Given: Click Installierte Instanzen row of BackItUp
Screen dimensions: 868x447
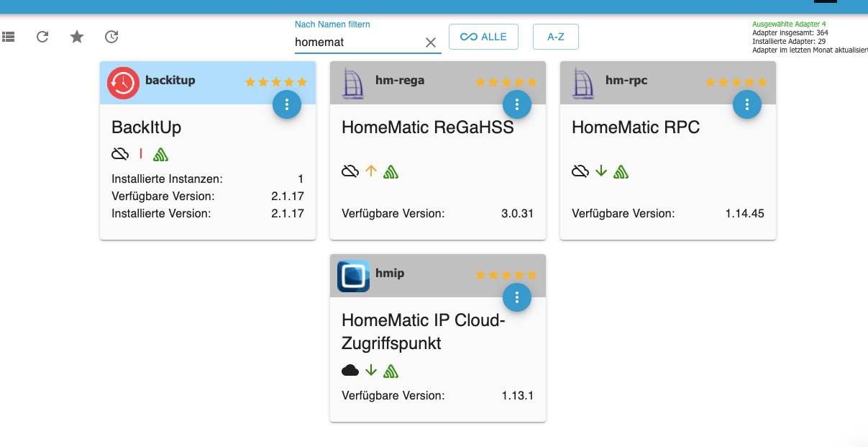Looking at the screenshot, I should (x=208, y=179).
